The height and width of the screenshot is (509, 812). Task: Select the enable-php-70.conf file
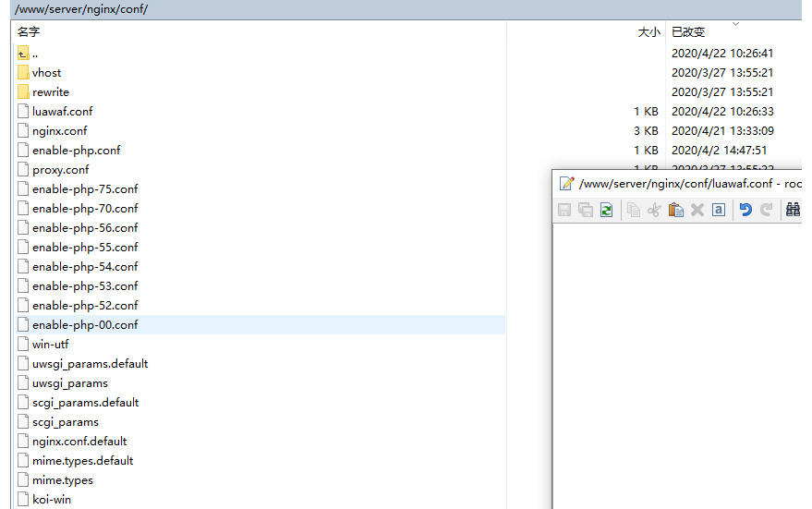click(85, 208)
